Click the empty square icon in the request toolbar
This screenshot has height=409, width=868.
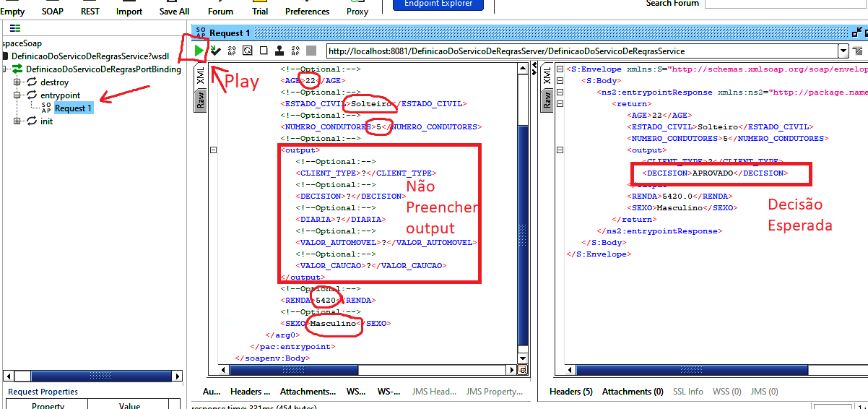tap(264, 51)
